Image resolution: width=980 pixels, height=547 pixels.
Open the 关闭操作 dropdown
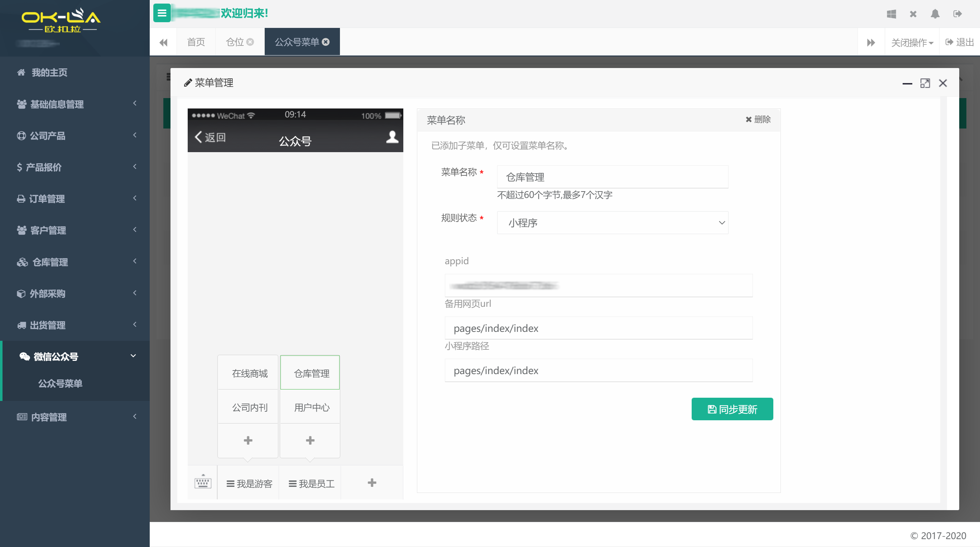(x=912, y=43)
